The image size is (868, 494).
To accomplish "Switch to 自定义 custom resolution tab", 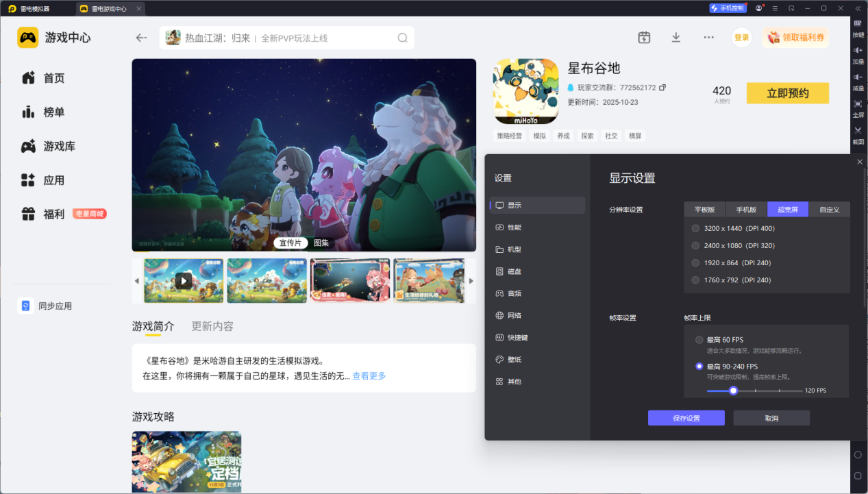I will click(x=830, y=210).
